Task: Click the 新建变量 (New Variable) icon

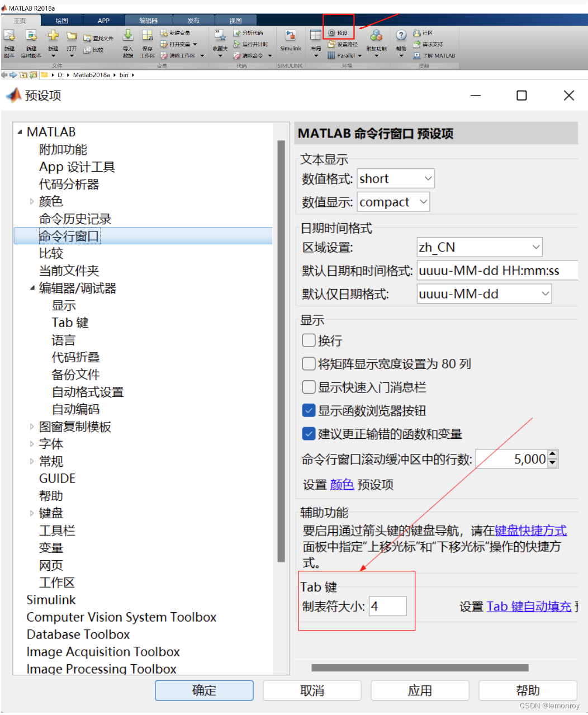Action: click(164, 33)
